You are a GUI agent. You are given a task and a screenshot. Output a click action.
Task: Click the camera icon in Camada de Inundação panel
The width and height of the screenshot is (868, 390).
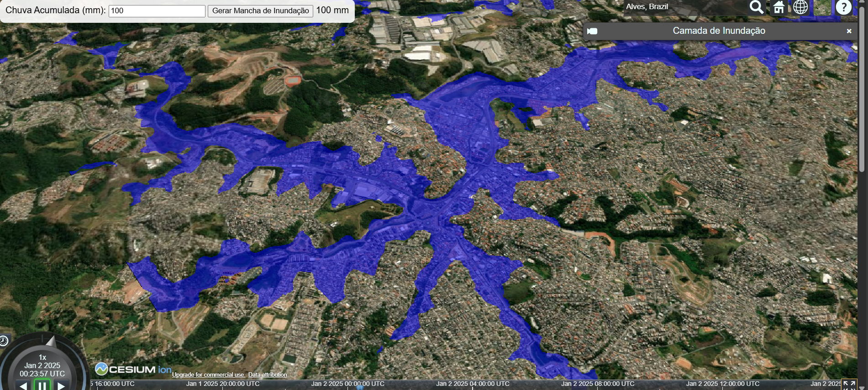point(592,31)
